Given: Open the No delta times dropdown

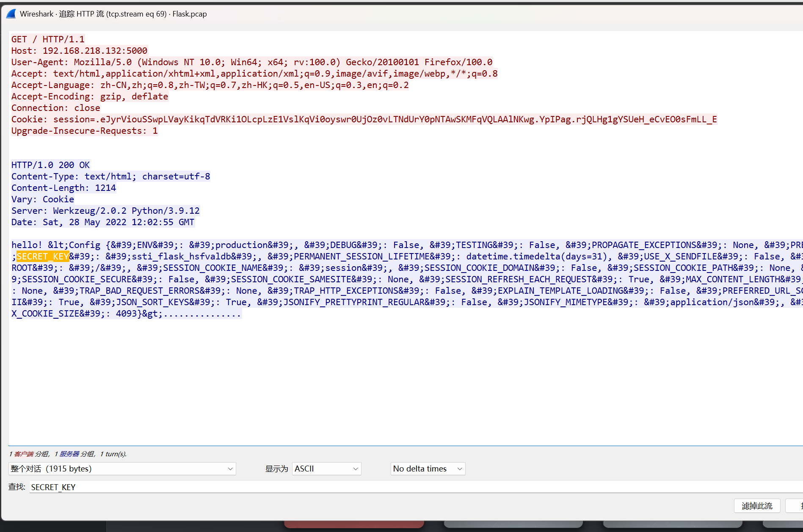Looking at the screenshot, I should (428, 469).
